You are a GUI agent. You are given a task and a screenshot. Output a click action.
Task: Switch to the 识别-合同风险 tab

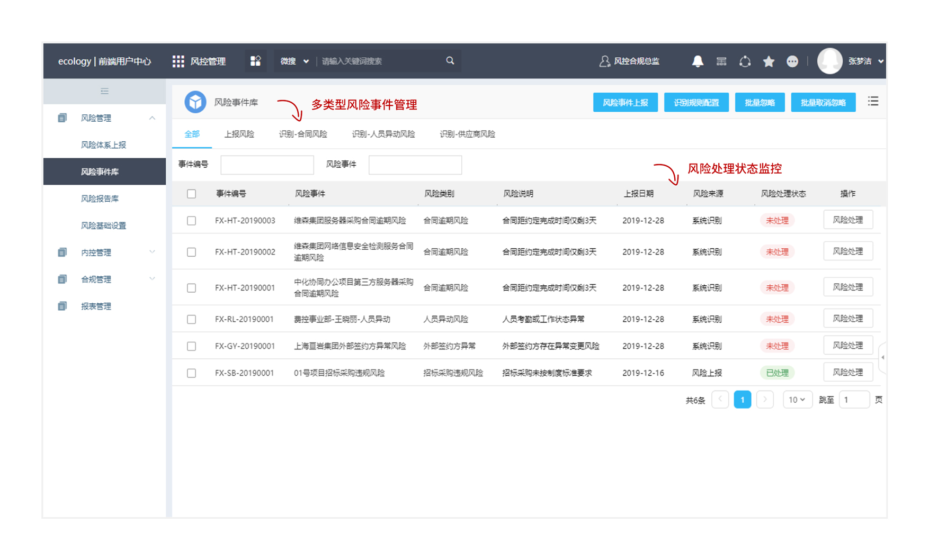click(303, 134)
